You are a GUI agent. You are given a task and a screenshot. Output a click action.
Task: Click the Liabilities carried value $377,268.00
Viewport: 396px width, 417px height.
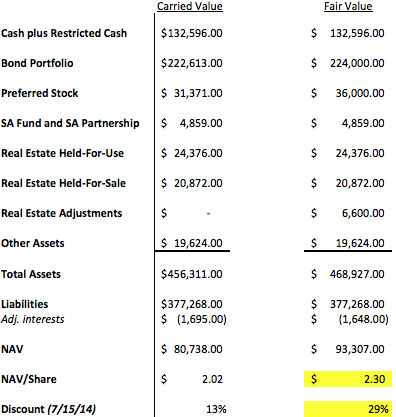pyautogui.click(x=192, y=304)
